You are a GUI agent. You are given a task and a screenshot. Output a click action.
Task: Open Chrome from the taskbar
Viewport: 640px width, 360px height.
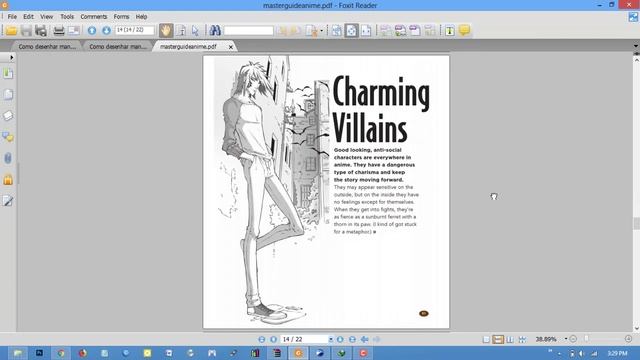click(x=61, y=353)
